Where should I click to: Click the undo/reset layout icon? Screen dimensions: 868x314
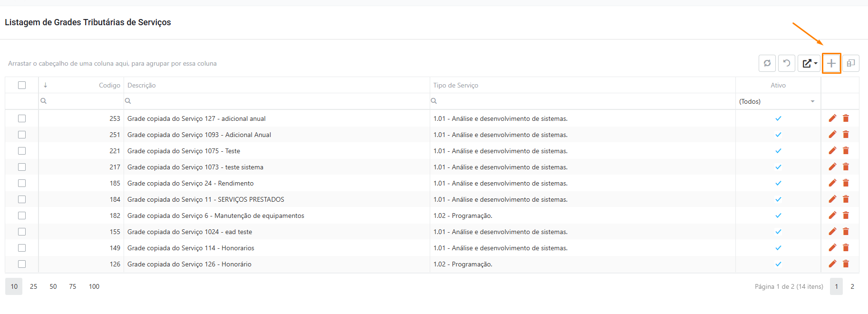click(787, 63)
